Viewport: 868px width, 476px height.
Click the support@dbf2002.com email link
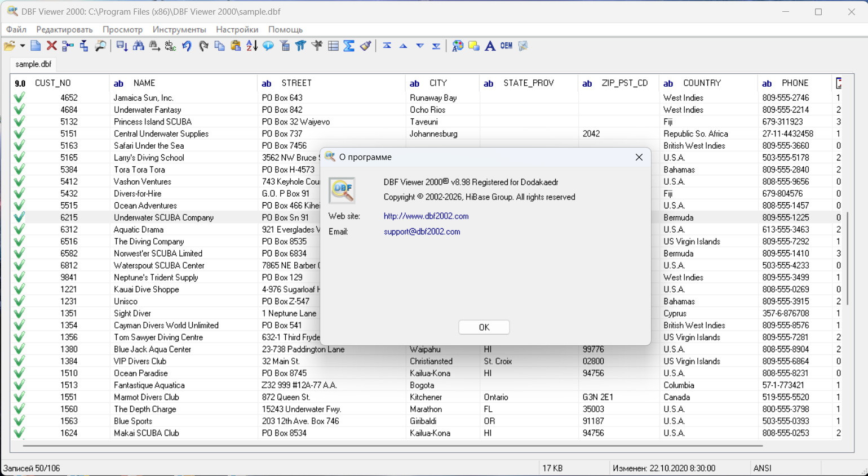[x=422, y=232]
